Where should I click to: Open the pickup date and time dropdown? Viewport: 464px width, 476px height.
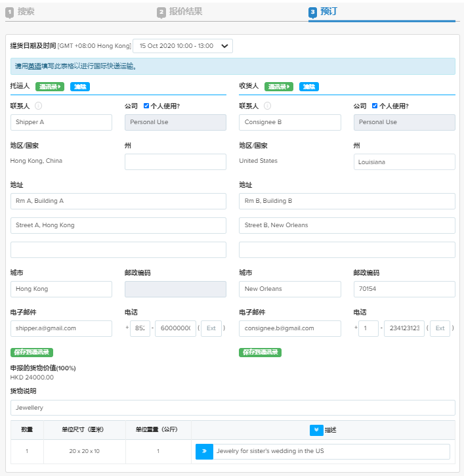click(182, 46)
